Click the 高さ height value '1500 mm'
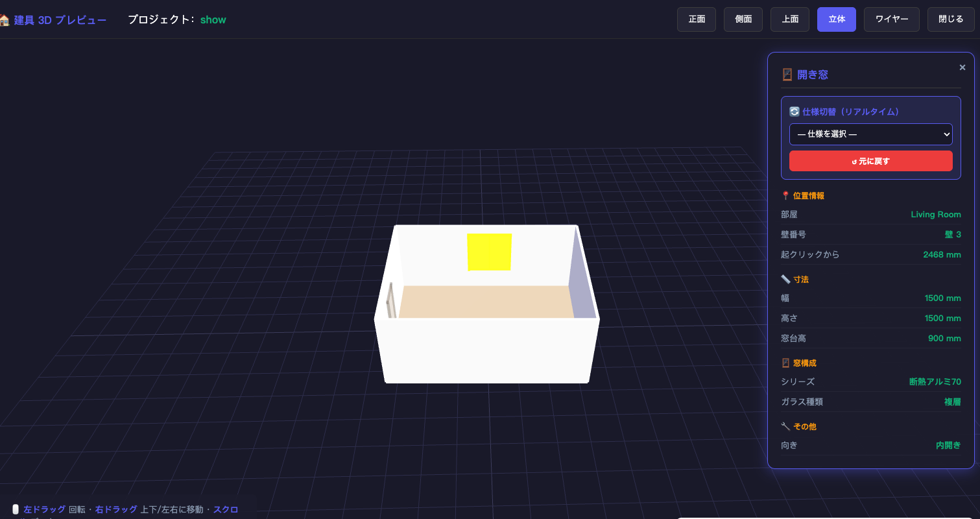Image resolution: width=980 pixels, height=519 pixels. pos(942,319)
